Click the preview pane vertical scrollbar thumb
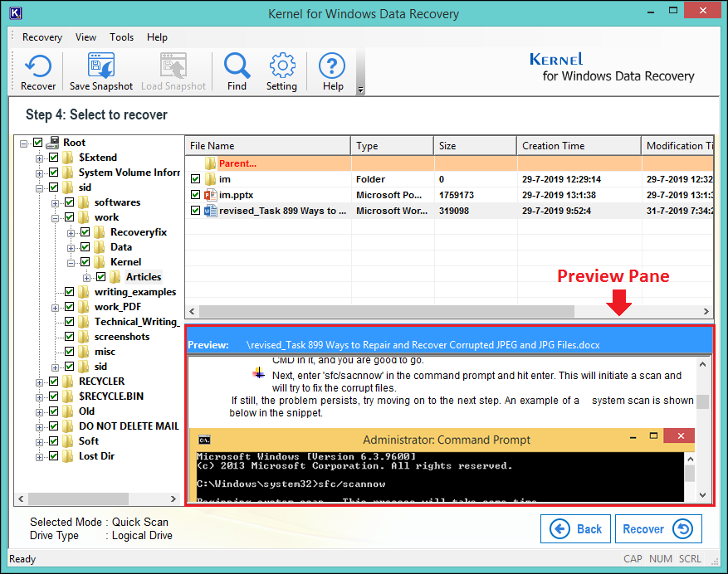Image resolution: width=728 pixels, height=574 pixels. pyautogui.click(x=703, y=401)
